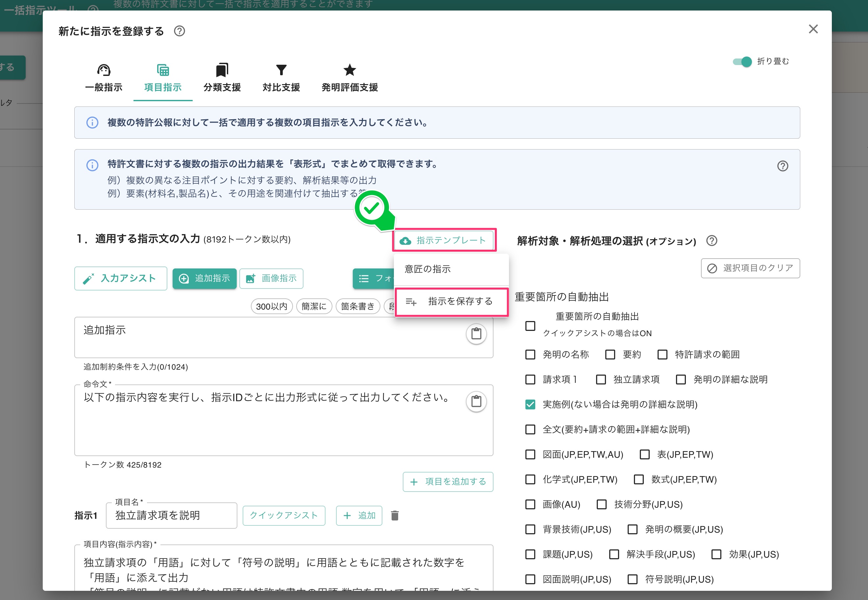Tick the 符号説明(JP,US) checkbox
Viewport: 868px width, 600px height.
pyautogui.click(x=633, y=579)
